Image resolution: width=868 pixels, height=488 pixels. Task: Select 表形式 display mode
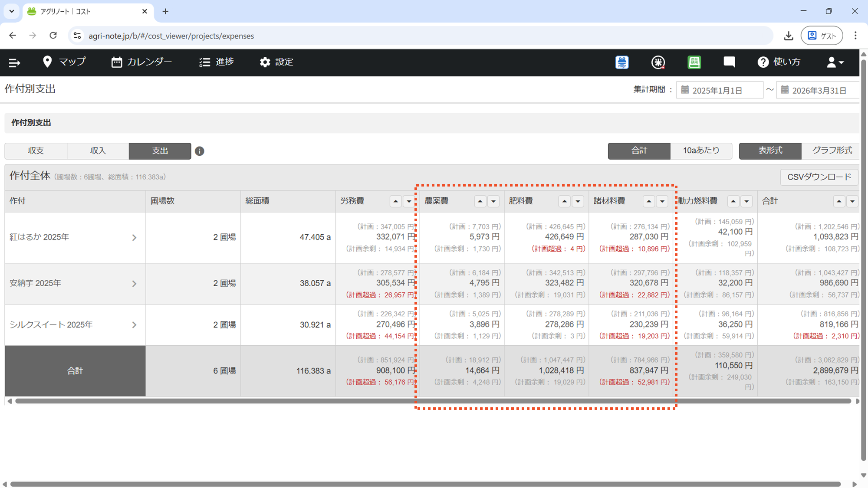770,151
